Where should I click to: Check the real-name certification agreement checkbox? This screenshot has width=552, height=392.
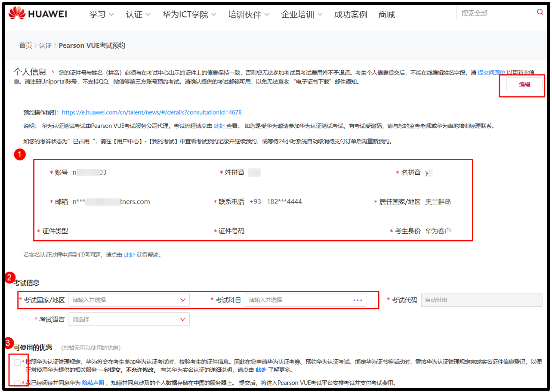pyautogui.click(x=17, y=362)
